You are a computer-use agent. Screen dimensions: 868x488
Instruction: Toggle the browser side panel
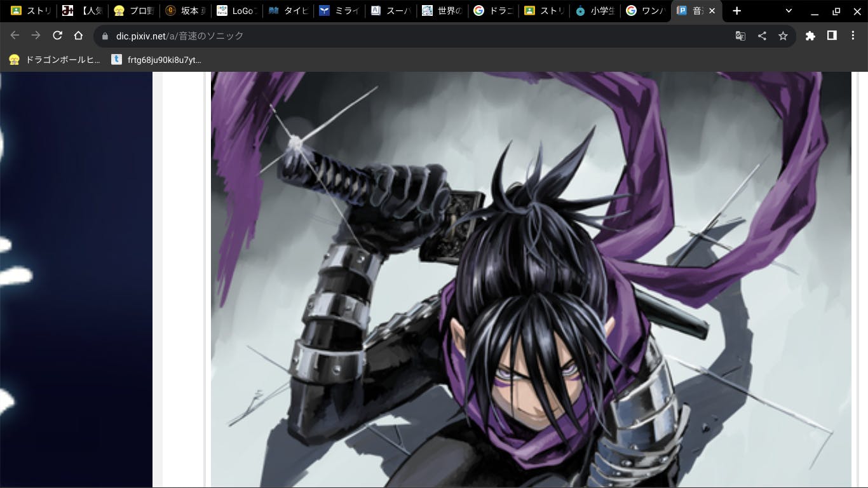(832, 36)
